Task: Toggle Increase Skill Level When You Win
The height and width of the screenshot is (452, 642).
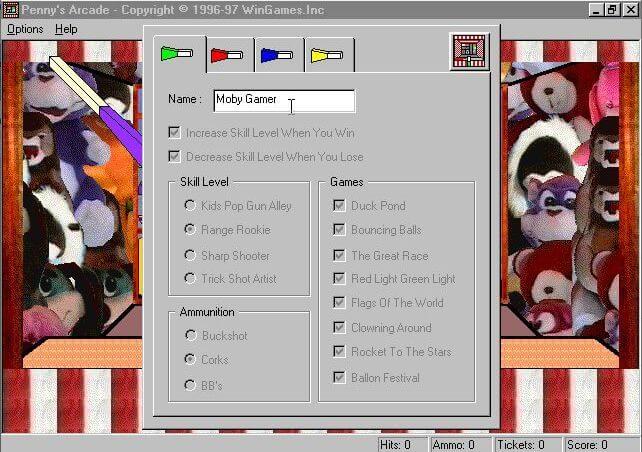Action: (175, 132)
